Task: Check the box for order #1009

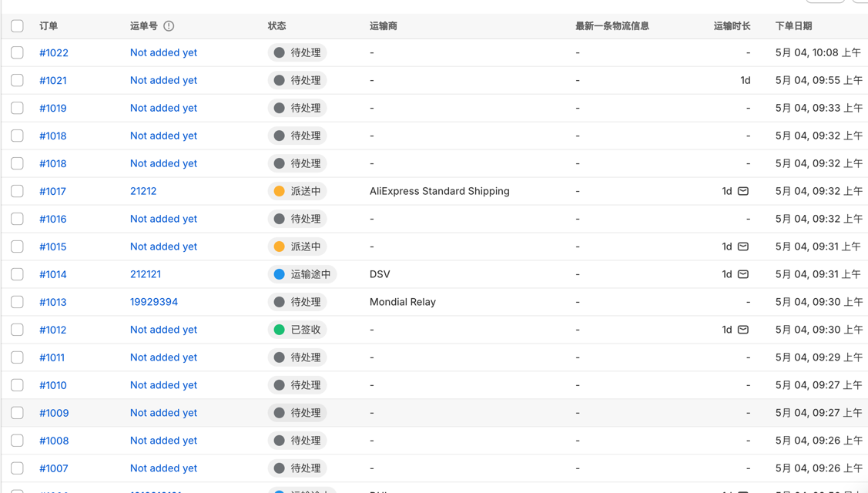Action: coord(17,413)
